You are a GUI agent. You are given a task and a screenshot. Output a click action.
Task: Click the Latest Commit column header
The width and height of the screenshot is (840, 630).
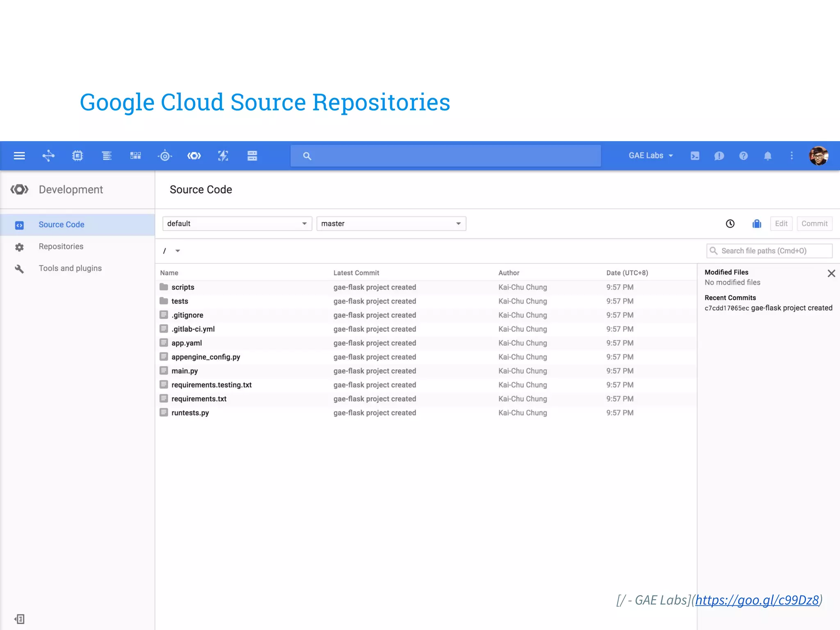click(x=356, y=273)
